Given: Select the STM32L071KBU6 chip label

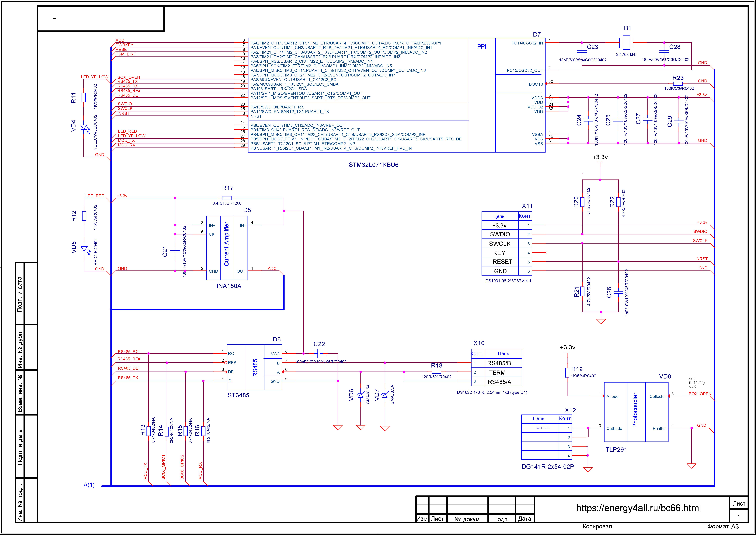Looking at the screenshot, I should click(x=373, y=165).
